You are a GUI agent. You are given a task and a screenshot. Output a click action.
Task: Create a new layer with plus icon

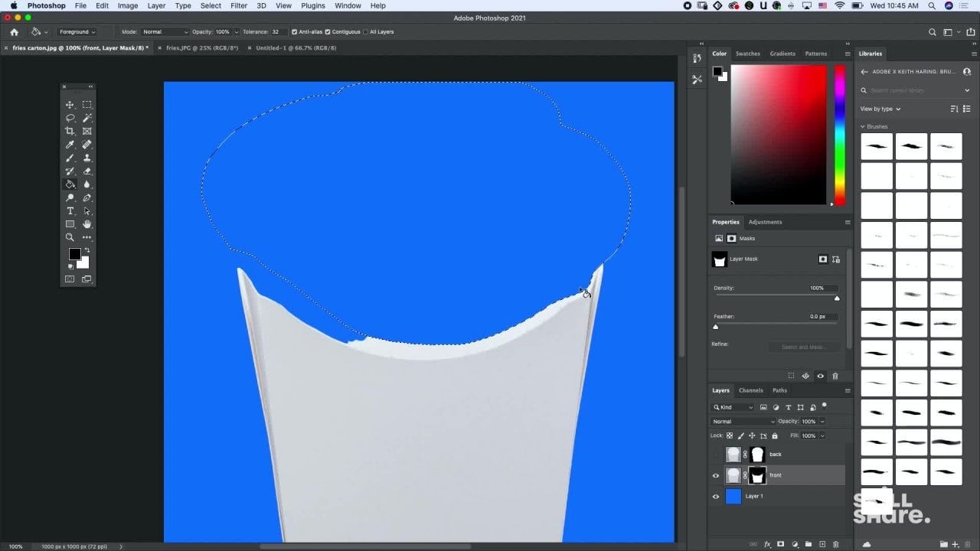tap(822, 544)
